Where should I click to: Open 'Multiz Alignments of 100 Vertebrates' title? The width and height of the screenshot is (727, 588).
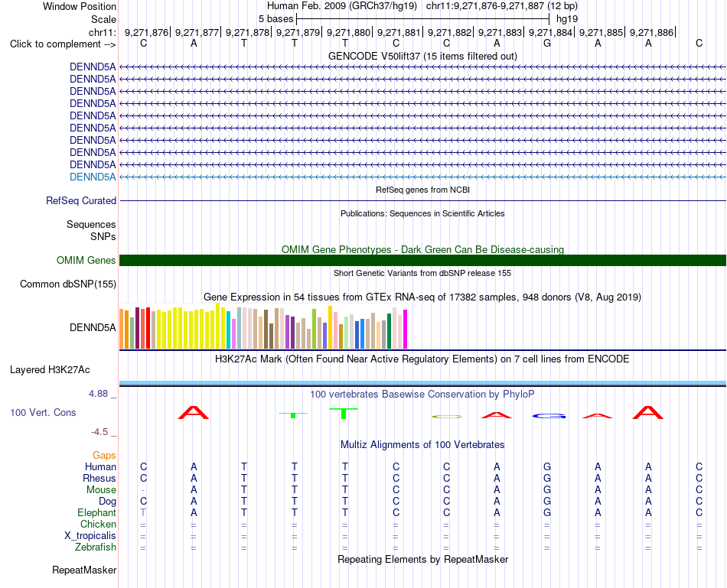click(x=422, y=445)
